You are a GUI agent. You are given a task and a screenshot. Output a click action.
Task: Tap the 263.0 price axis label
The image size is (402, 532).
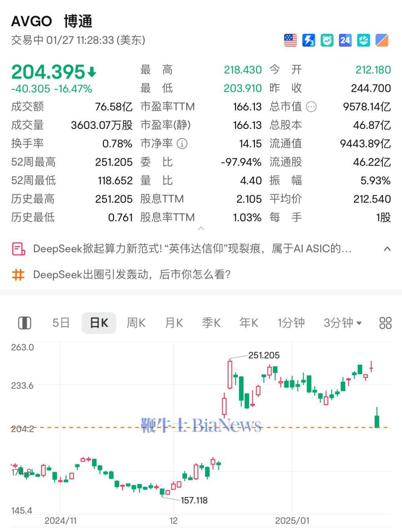click(x=23, y=347)
